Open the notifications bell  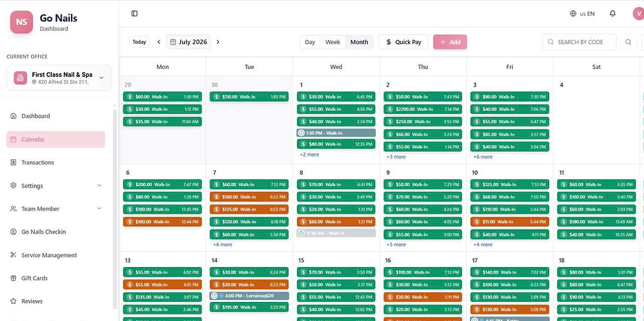(612, 14)
